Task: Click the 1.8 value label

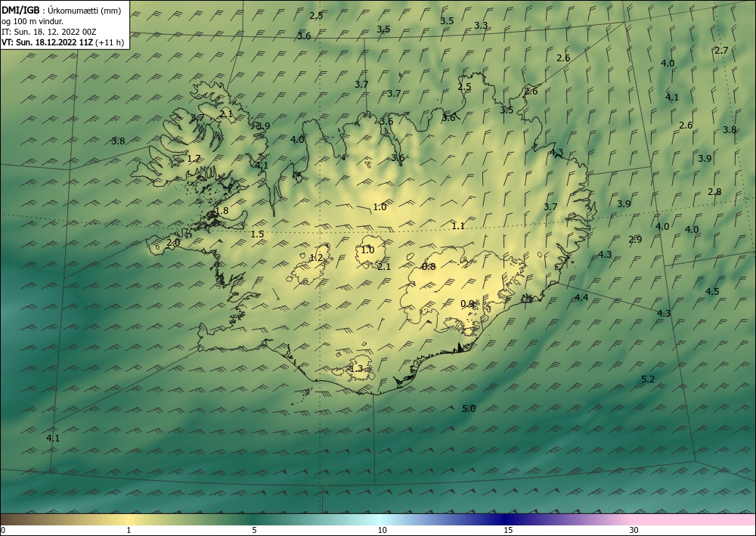Action: pyautogui.click(x=222, y=211)
